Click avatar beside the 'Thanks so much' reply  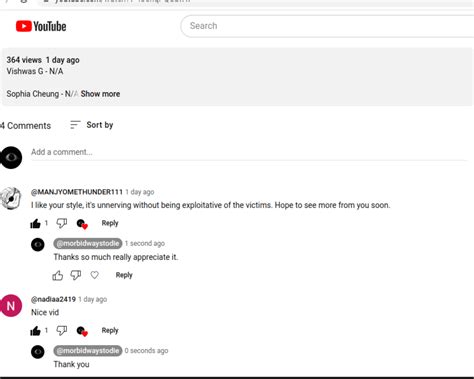point(38,245)
